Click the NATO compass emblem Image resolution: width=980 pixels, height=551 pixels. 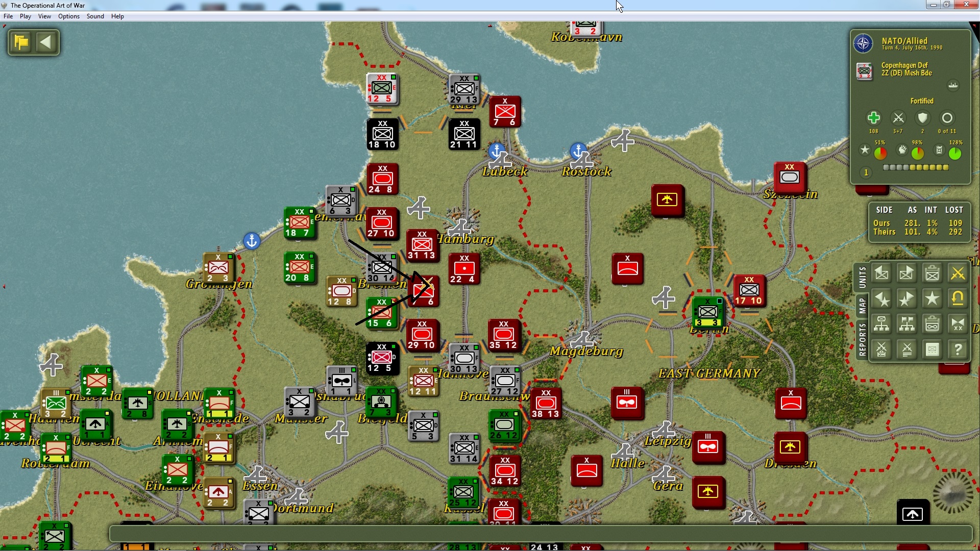(864, 44)
